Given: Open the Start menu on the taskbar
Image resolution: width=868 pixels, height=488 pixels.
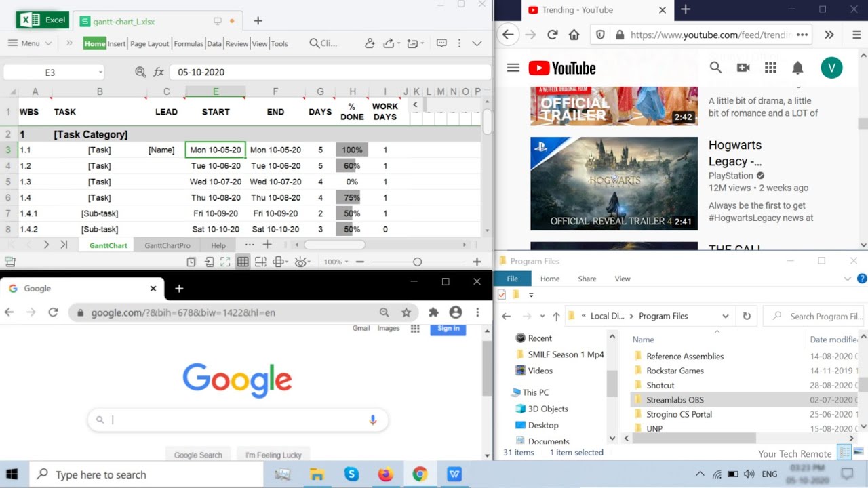Looking at the screenshot, I should [12, 474].
